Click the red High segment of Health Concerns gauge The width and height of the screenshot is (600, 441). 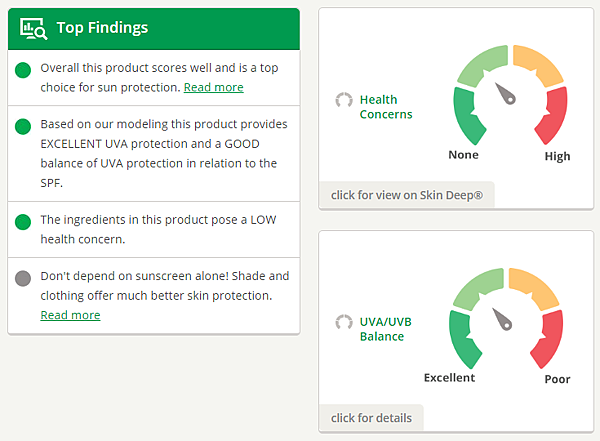(x=552, y=115)
